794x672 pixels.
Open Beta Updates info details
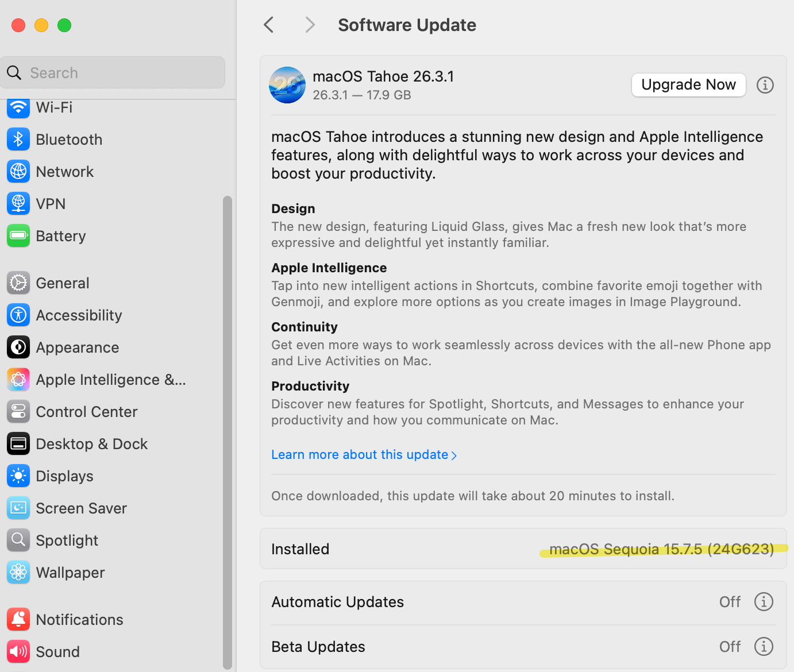[x=764, y=647]
